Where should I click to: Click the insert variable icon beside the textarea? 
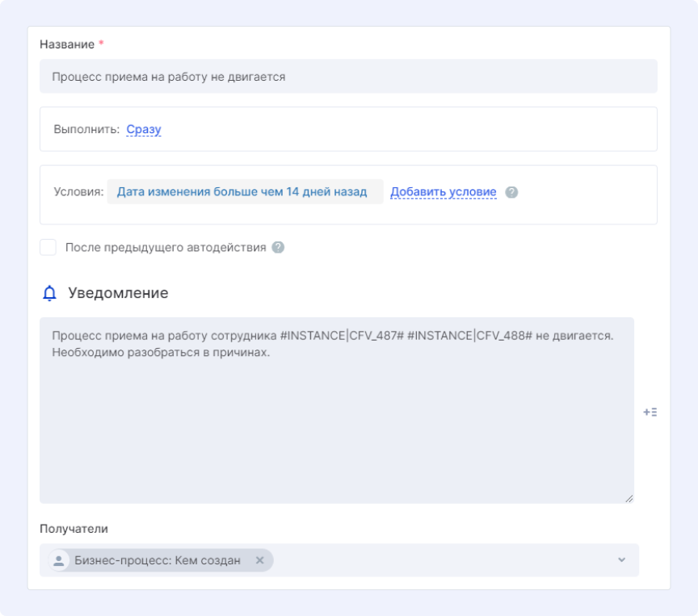650,412
